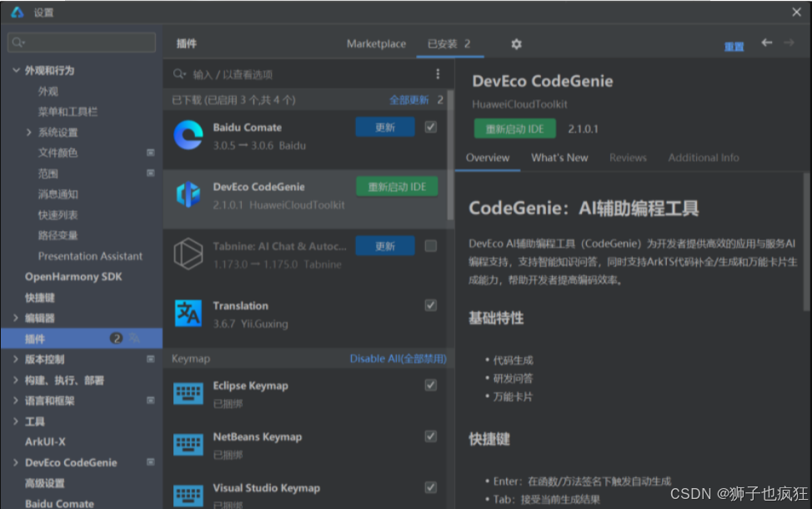
Task: Click the project marker icon beside 版本控制
Action: [x=151, y=359]
